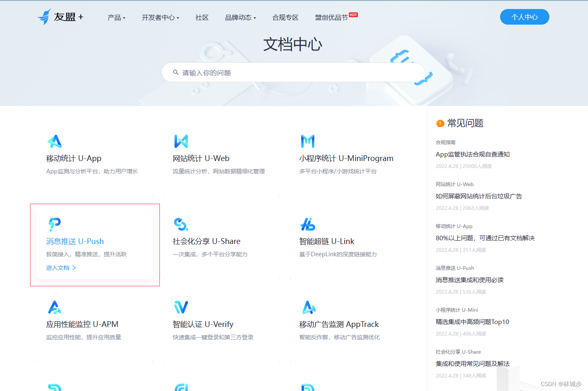Click the HOT badge beside 盟创优品节
The image size is (588, 391).
pos(353,15)
